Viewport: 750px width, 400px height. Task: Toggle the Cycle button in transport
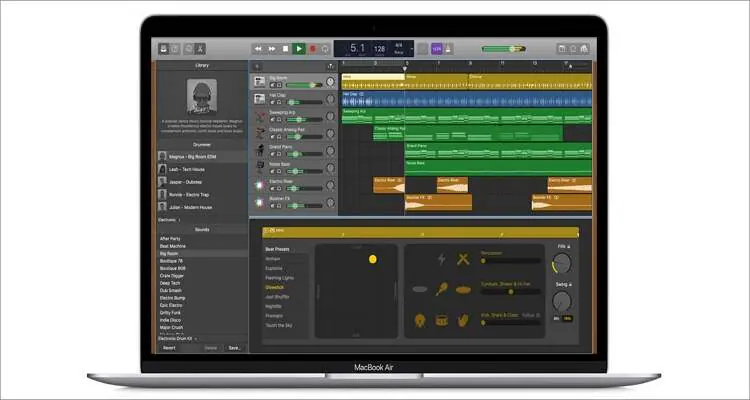point(325,49)
